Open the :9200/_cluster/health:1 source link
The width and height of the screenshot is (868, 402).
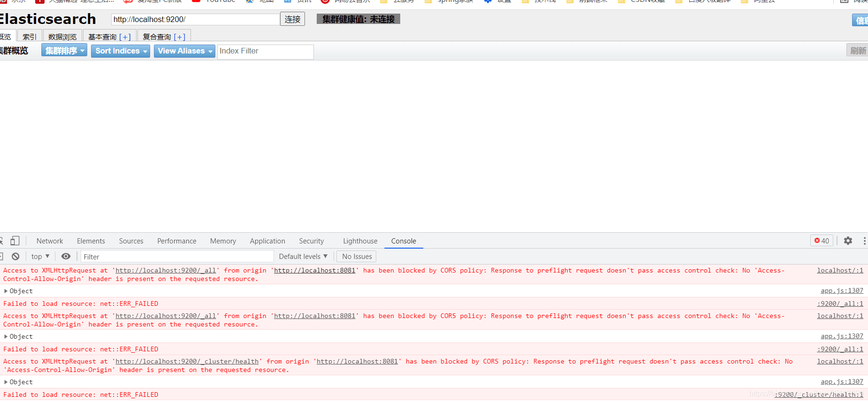819,394
